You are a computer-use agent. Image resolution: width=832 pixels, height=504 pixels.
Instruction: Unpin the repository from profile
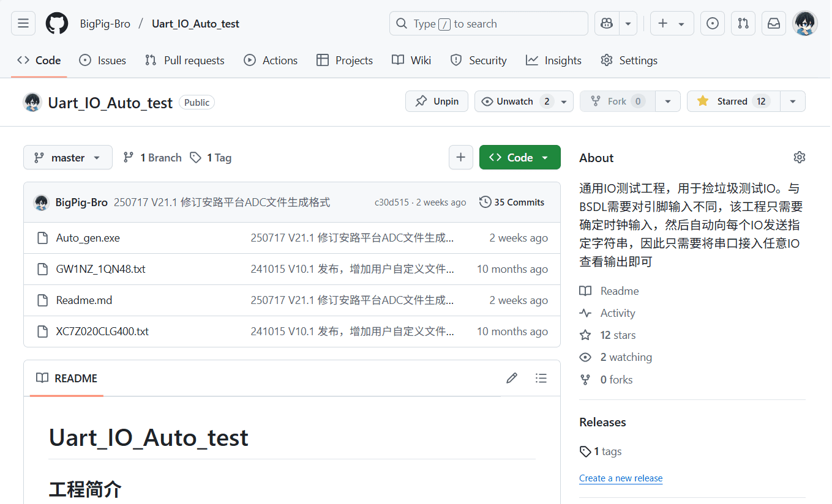point(437,102)
